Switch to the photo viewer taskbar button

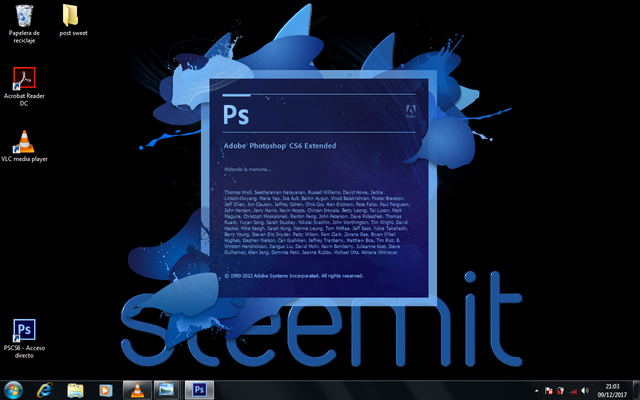(167, 390)
